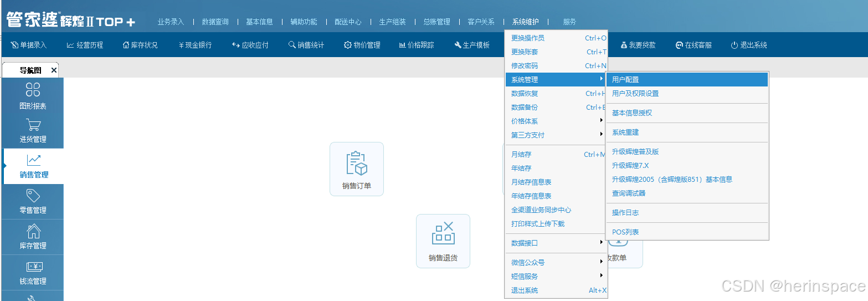Open the 业务录入 menu
This screenshot has width=868, height=301.
[171, 22]
